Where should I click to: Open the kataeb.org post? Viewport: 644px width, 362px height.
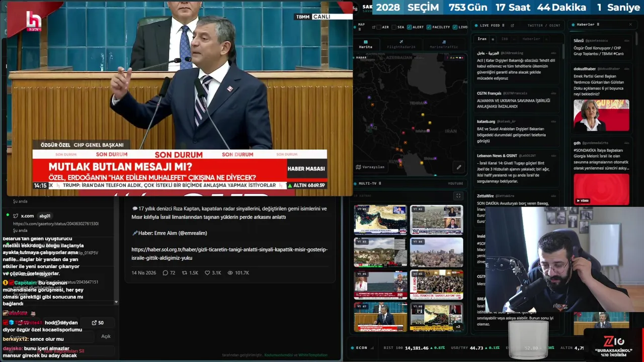pyautogui.click(x=517, y=132)
